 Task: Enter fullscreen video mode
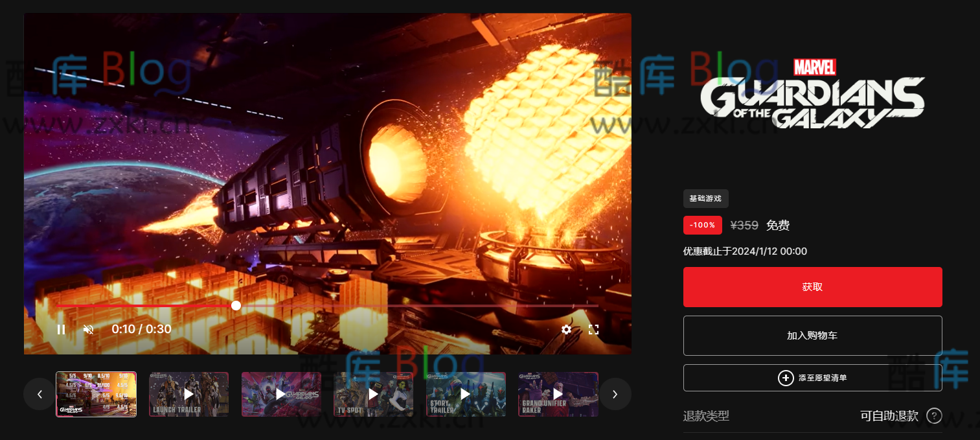(593, 329)
